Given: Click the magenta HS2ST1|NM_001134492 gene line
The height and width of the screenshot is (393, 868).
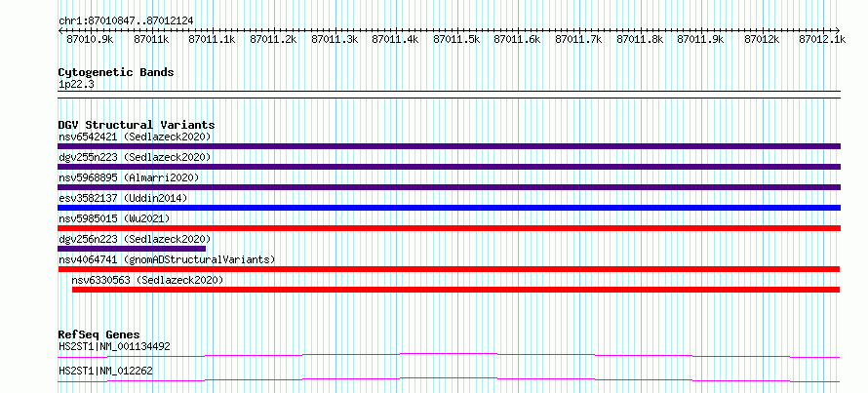Looking at the screenshot, I should click(x=449, y=355).
